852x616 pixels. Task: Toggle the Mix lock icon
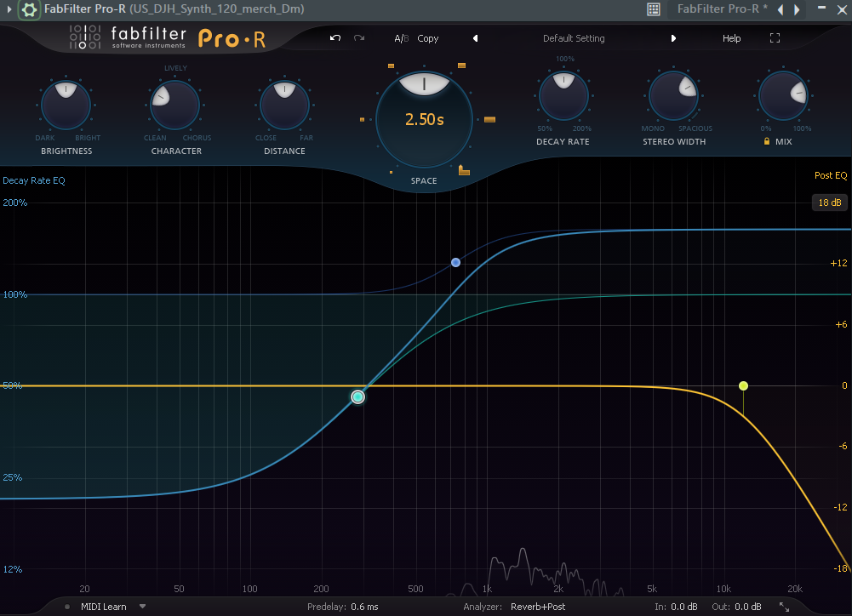point(767,141)
